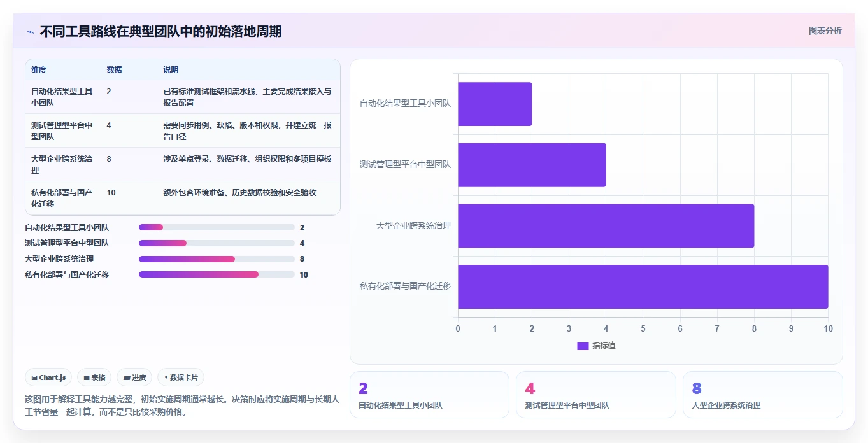
Task: Click the chart bar for 自动化结果型工具小团队
Action: (495, 104)
